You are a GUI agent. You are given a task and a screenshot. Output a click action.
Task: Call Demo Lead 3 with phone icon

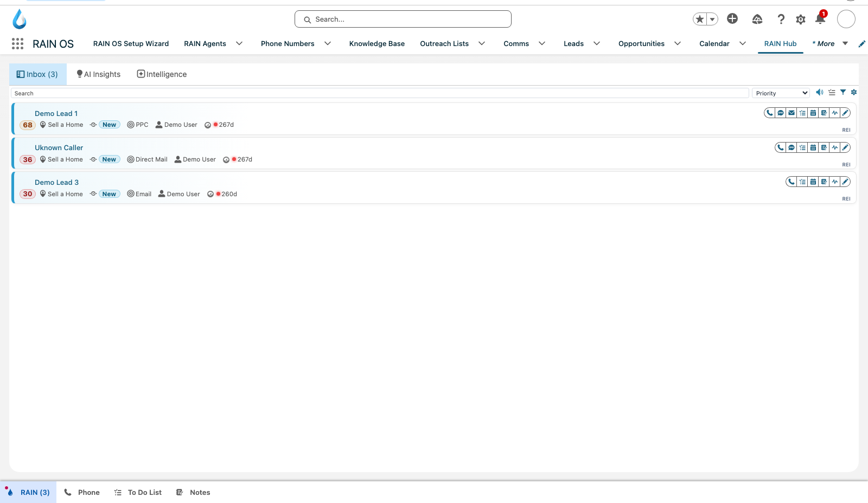point(791,182)
